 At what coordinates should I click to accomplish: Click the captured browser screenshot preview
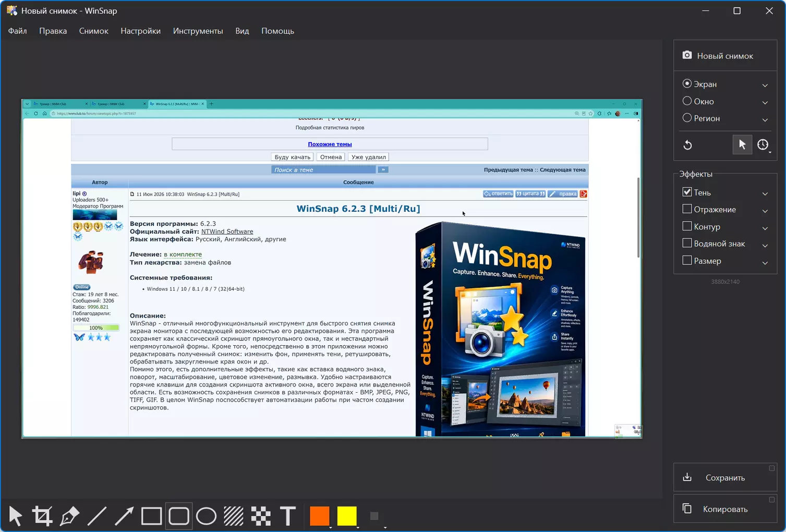click(x=332, y=268)
